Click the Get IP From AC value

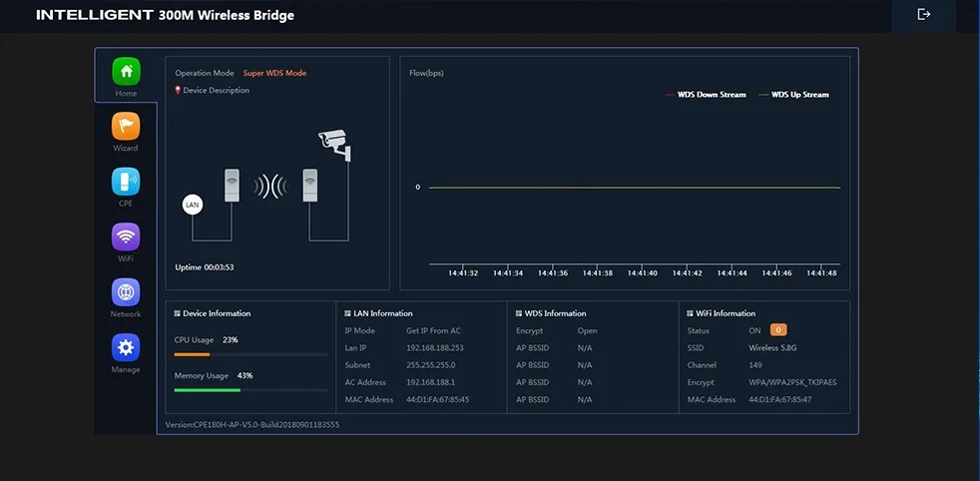click(433, 330)
